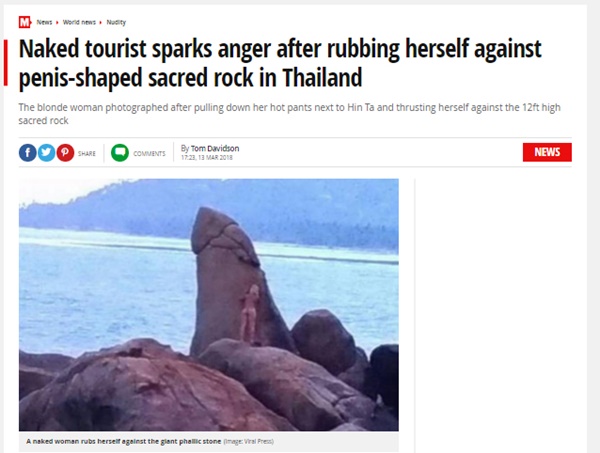Open author Tom Davidson's profile link
Image resolution: width=600 pixels, height=453 pixels.
pos(215,148)
